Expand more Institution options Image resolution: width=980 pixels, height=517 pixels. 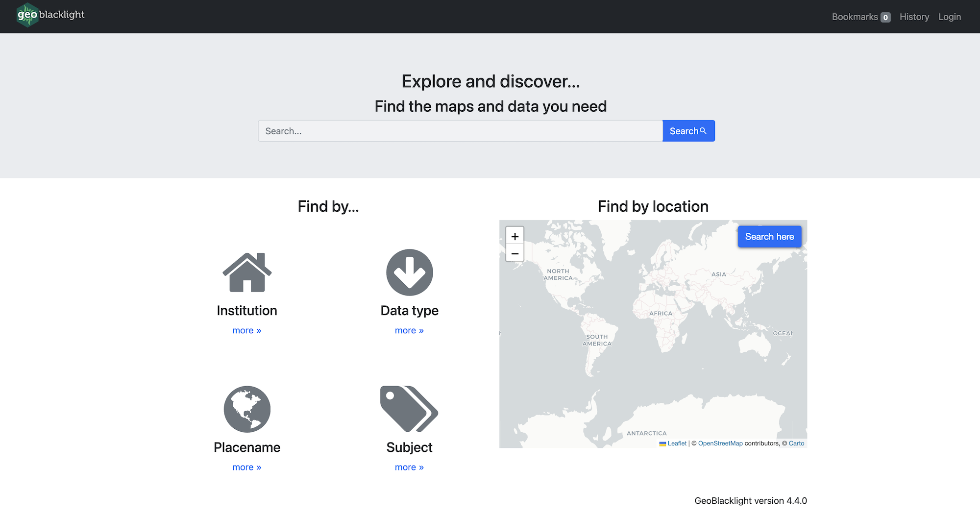coord(247,330)
